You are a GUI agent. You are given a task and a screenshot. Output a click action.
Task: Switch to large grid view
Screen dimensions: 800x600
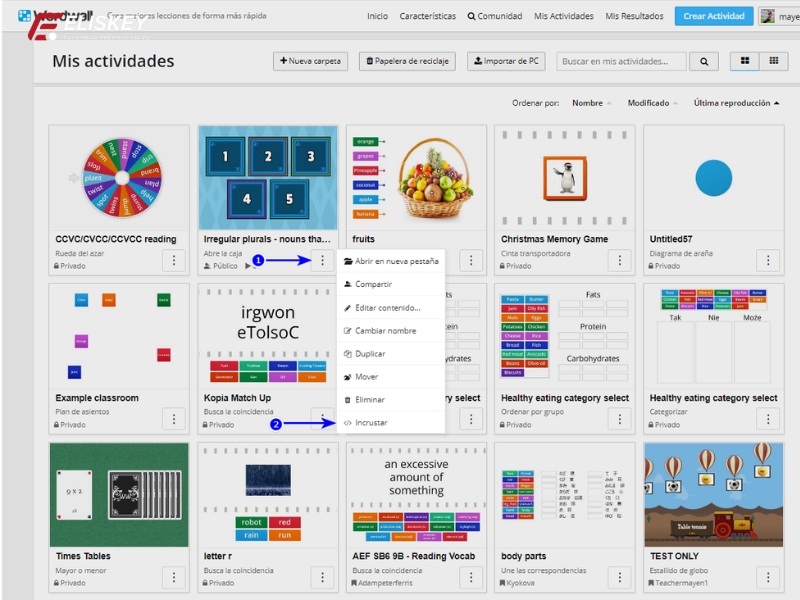[x=745, y=62]
